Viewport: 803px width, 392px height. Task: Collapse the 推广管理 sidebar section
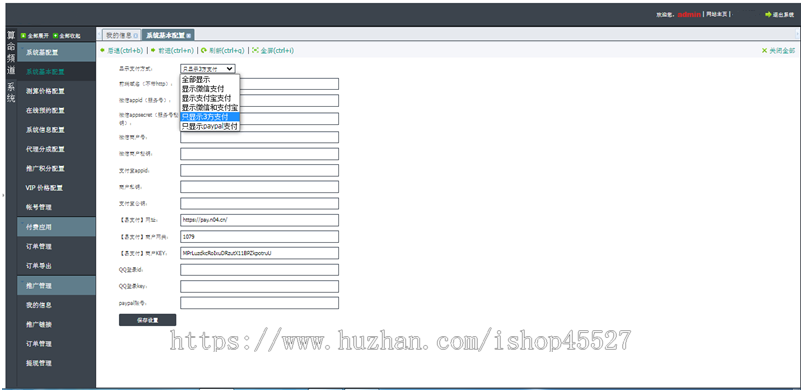pos(56,285)
